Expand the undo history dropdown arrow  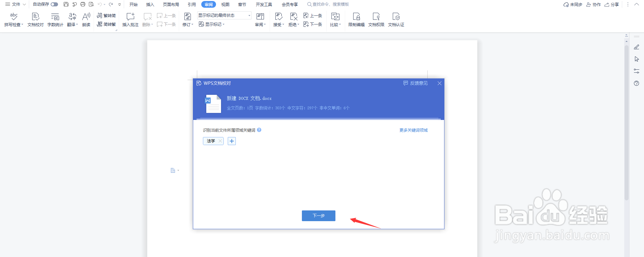104,4
